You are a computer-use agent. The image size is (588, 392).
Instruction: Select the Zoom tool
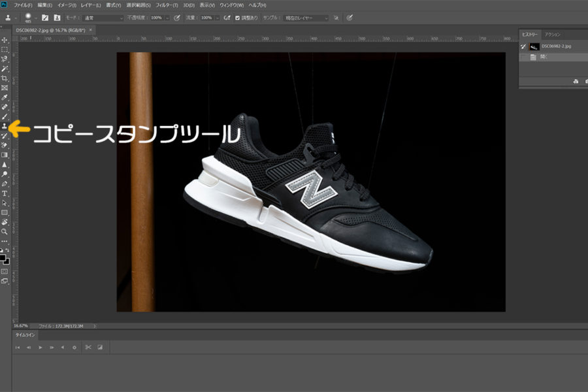[x=5, y=232]
